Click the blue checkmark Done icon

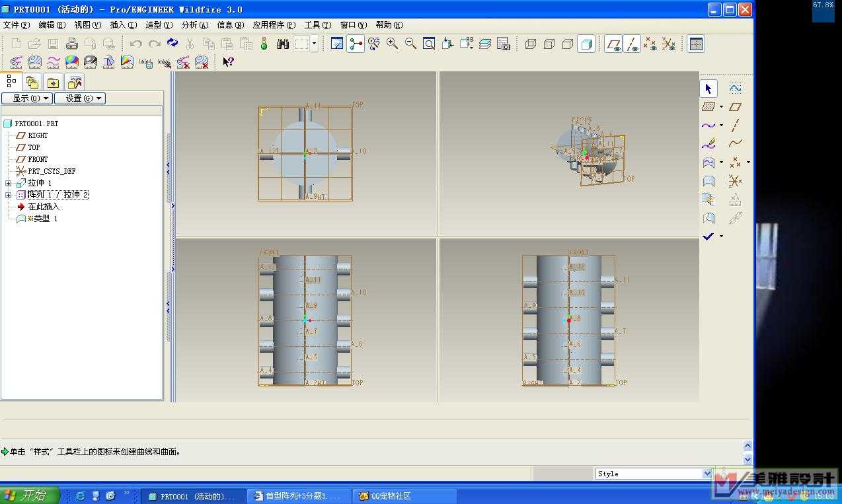tap(708, 236)
